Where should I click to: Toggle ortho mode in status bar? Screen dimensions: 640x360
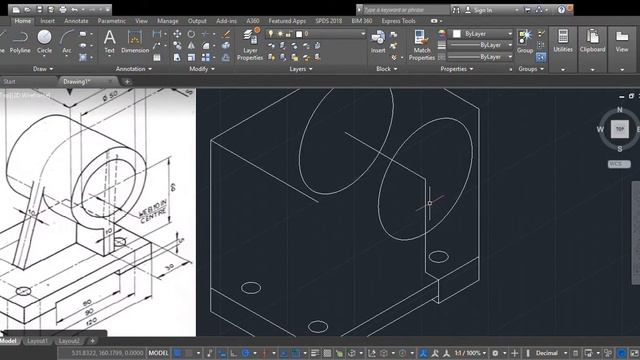[233, 353]
